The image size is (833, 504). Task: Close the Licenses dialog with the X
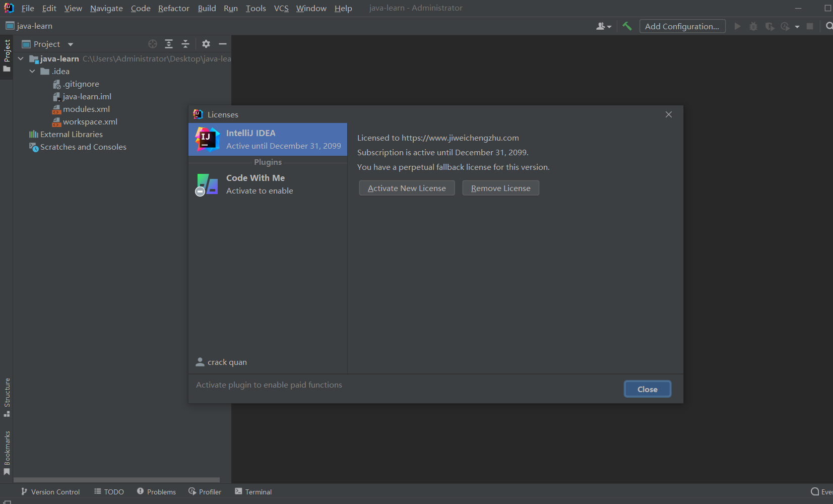tap(669, 114)
